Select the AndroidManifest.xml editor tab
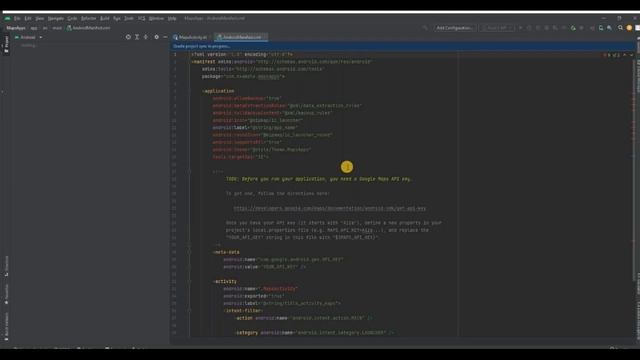 click(x=241, y=37)
